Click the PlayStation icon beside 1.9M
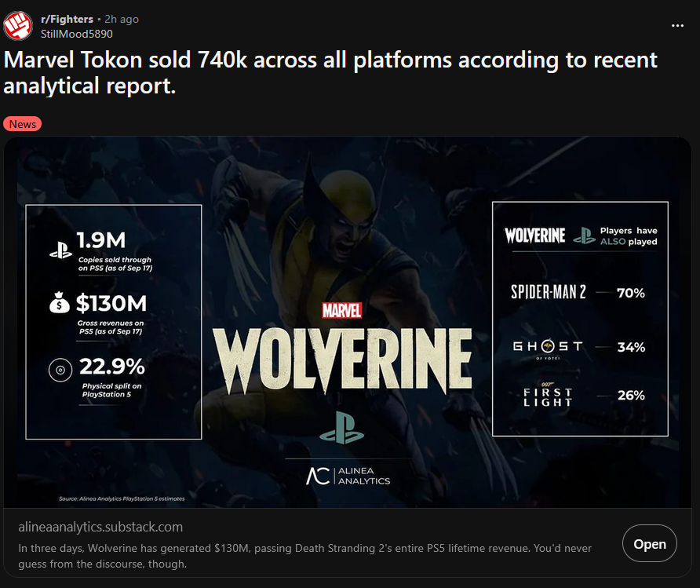The height and width of the screenshot is (588, 700). pyautogui.click(x=60, y=250)
